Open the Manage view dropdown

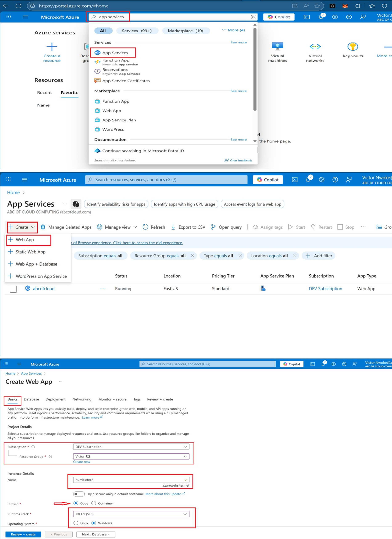(x=117, y=227)
